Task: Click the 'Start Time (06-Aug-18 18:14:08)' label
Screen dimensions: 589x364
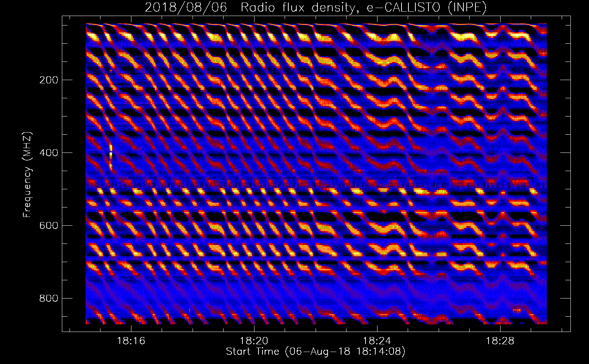Action: 316,352
